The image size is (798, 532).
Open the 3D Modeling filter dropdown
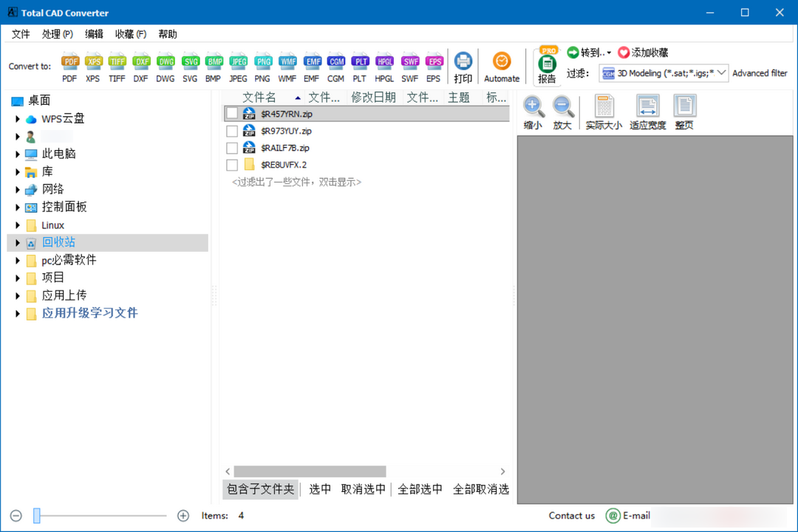coord(722,73)
